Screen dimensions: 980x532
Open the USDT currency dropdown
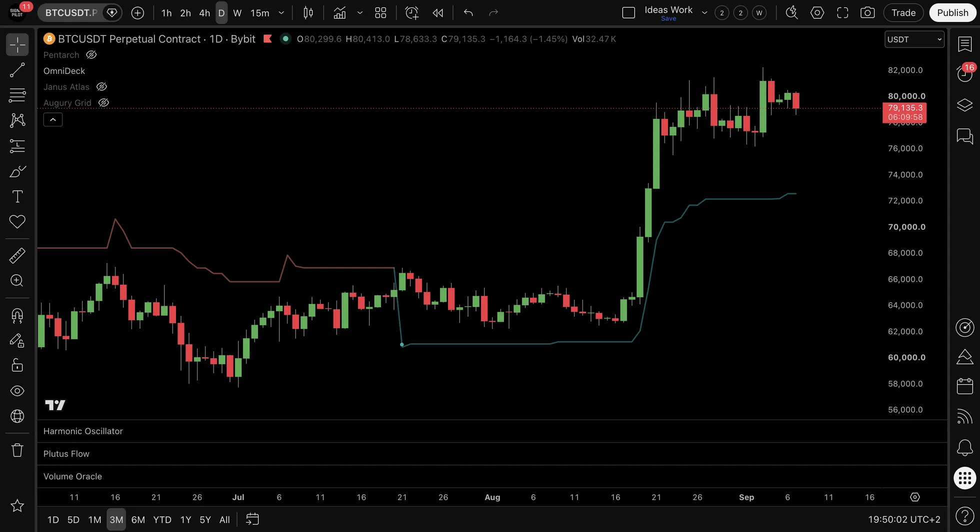pyautogui.click(x=914, y=39)
